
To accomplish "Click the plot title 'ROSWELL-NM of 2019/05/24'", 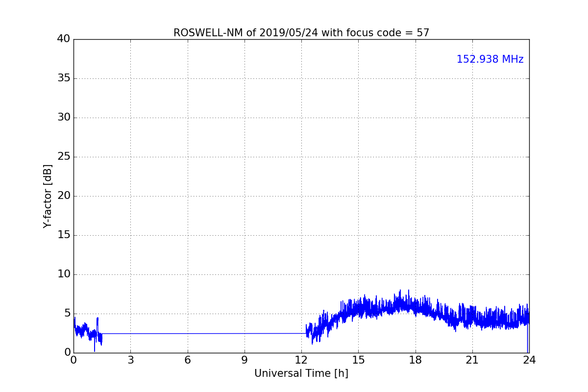I will click(x=301, y=33).
